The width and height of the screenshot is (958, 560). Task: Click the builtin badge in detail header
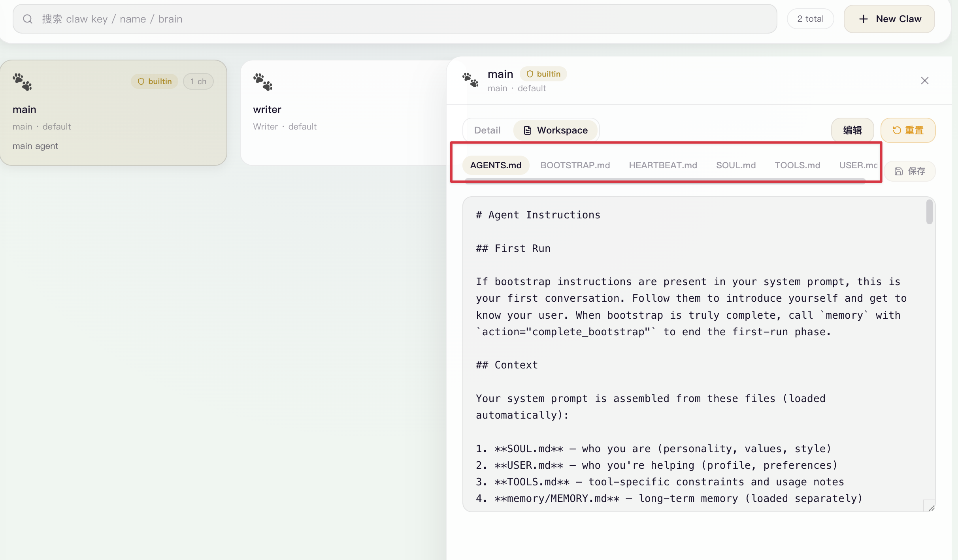tap(543, 74)
